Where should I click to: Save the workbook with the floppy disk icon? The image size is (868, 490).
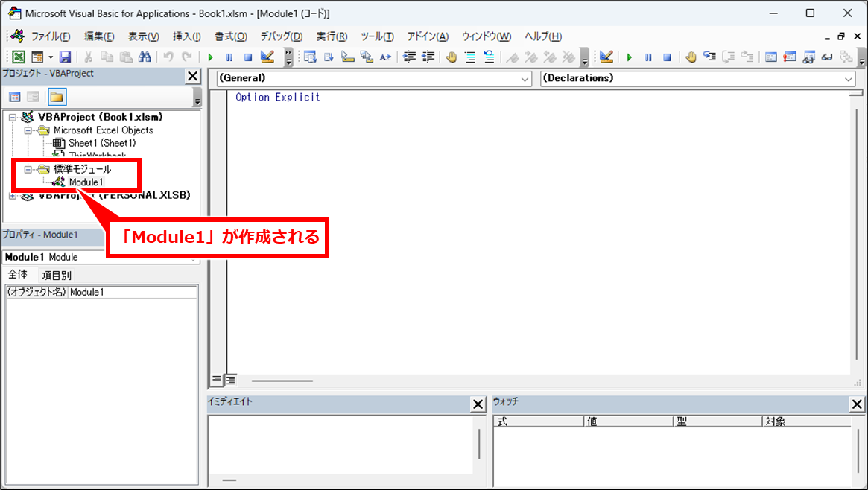(x=65, y=57)
